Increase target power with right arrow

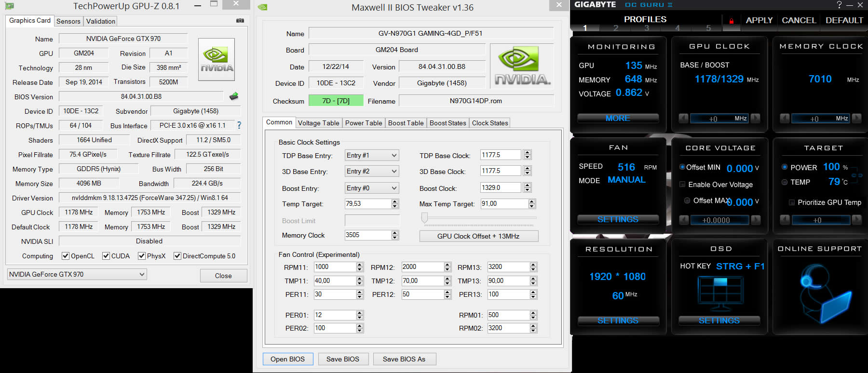click(857, 220)
